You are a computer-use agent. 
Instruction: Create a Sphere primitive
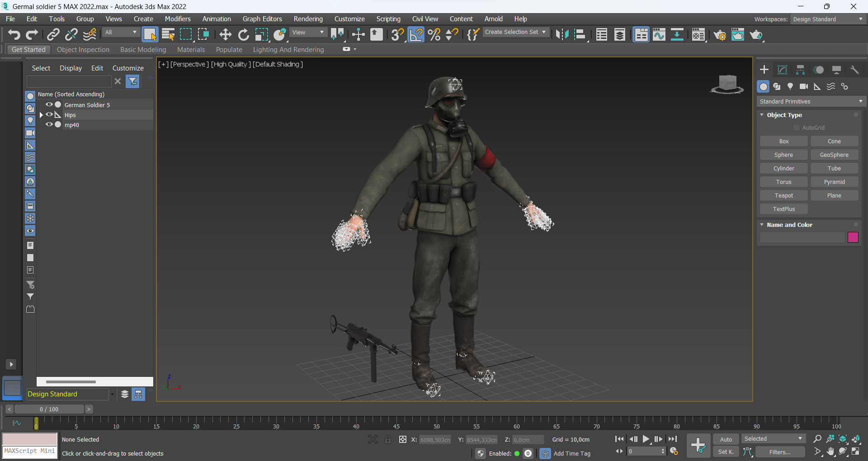[x=784, y=155]
